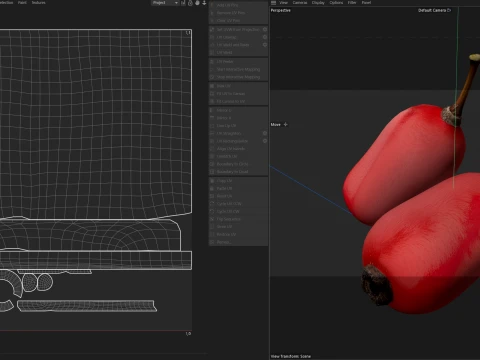Select Set UVW from Projection
The width and height of the screenshot is (480, 360).
point(235,29)
